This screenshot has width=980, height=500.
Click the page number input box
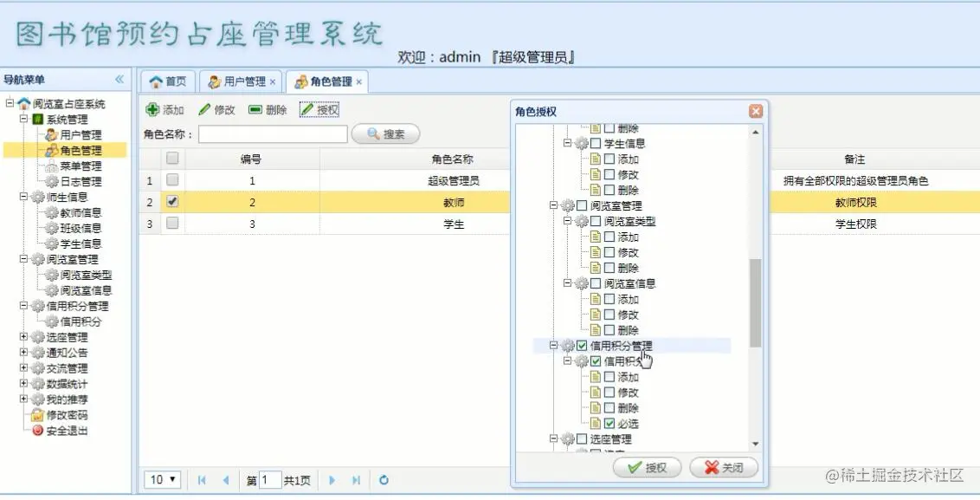click(x=270, y=480)
